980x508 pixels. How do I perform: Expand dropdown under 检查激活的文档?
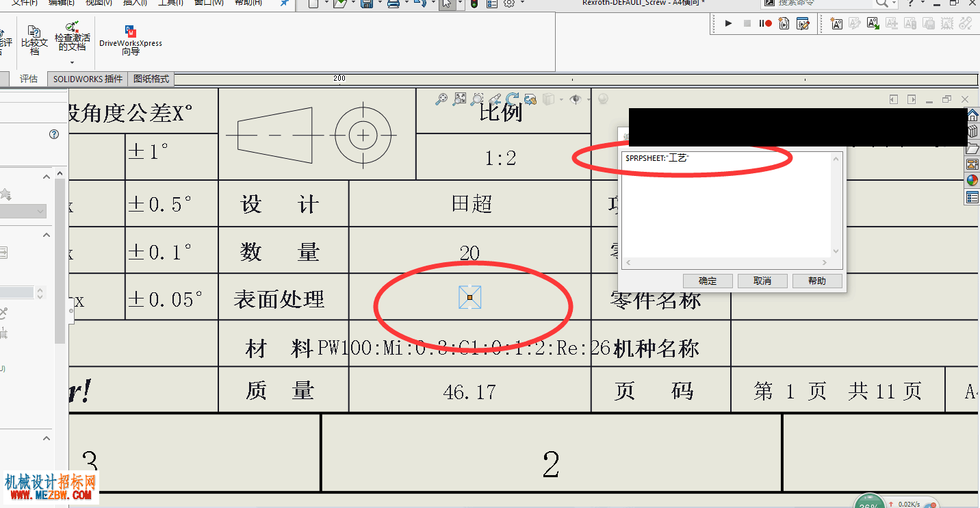(72, 62)
